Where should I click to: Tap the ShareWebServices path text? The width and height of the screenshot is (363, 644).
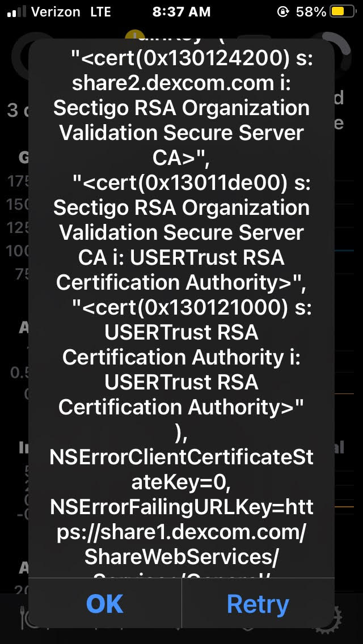pos(181,556)
